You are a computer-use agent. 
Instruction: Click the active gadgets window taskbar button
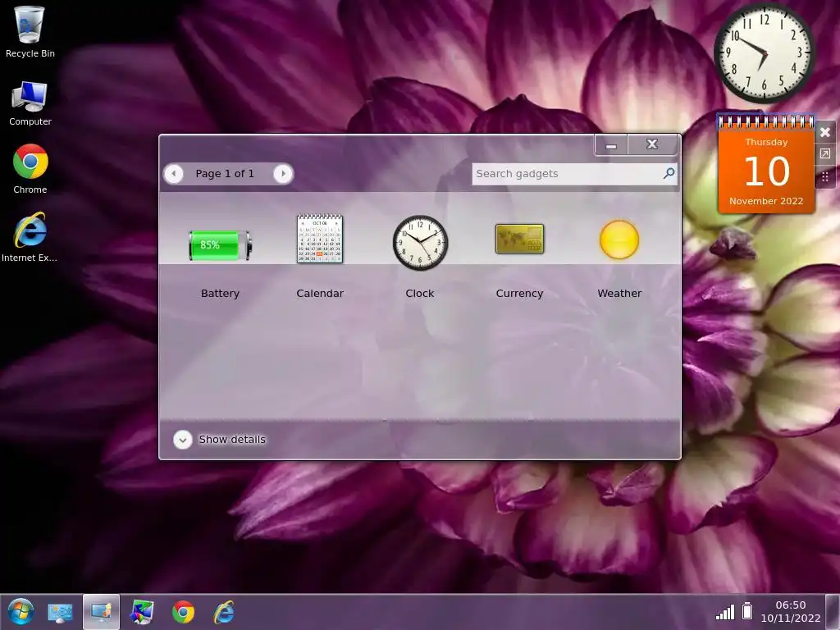tap(101, 612)
